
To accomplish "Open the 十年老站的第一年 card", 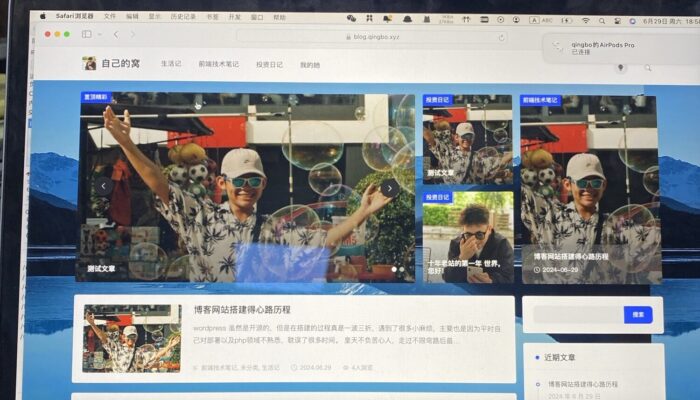I will pyautogui.click(x=468, y=237).
